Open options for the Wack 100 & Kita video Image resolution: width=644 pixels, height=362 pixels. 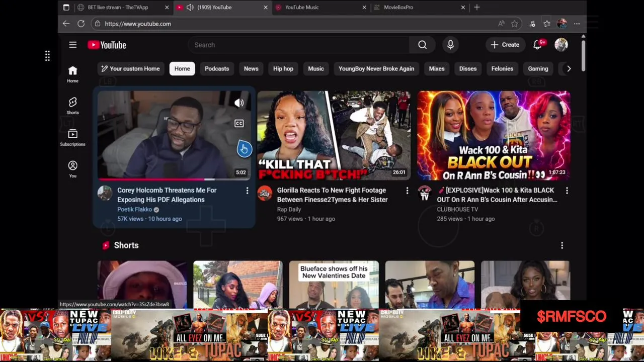point(567,191)
